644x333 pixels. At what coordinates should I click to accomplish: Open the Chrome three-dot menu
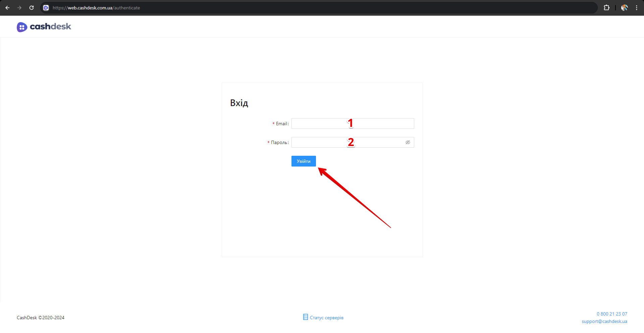(637, 8)
